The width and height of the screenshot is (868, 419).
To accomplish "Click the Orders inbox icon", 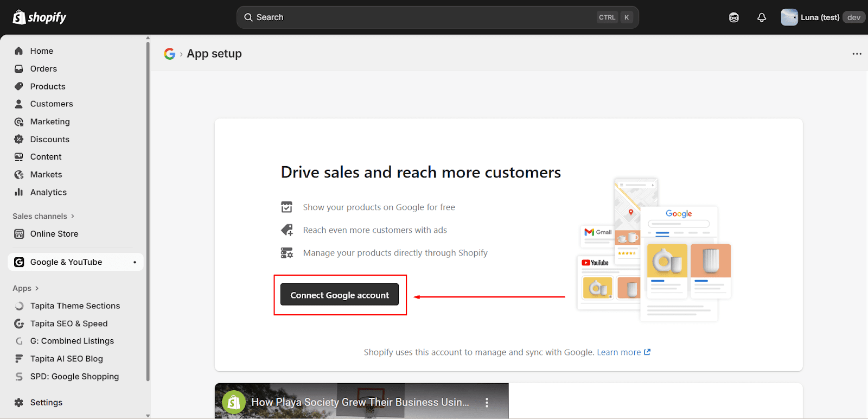I will (19, 69).
